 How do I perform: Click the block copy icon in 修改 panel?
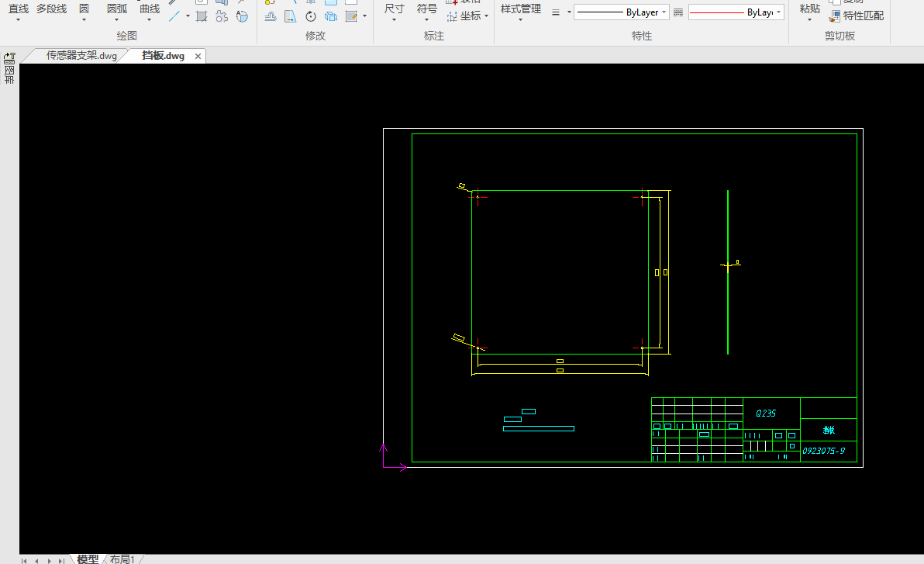click(331, 16)
